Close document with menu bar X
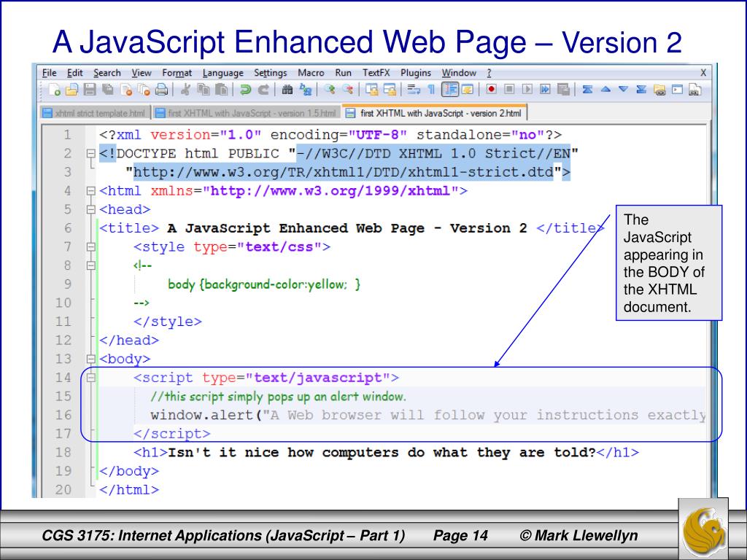747x560 pixels. click(703, 73)
